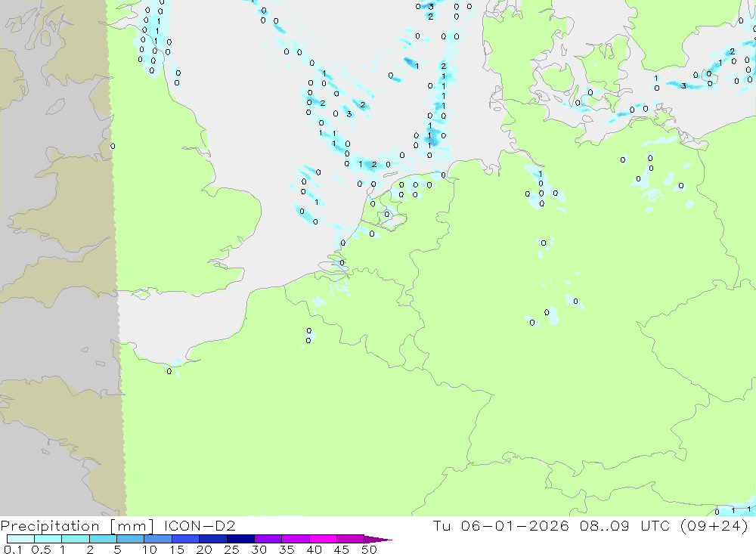
Task: Click the 30–35 mm purple swatch
Action: [268, 539]
